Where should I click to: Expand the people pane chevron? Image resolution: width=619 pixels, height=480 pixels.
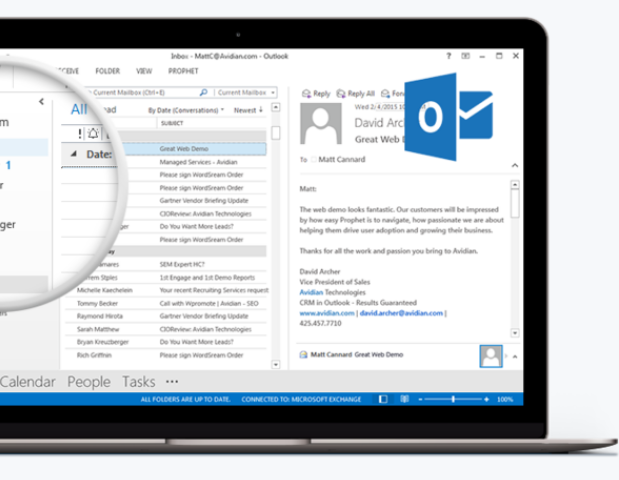coord(515,356)
